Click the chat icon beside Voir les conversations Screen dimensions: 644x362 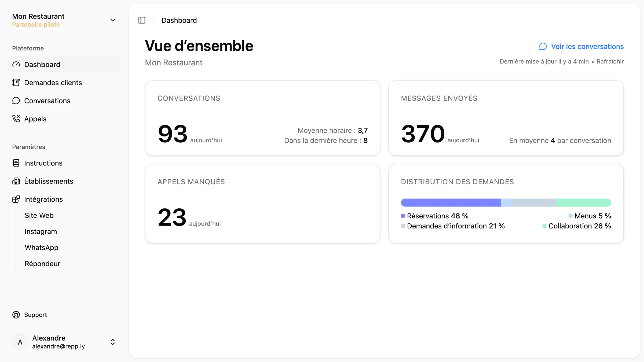(543, 46)
